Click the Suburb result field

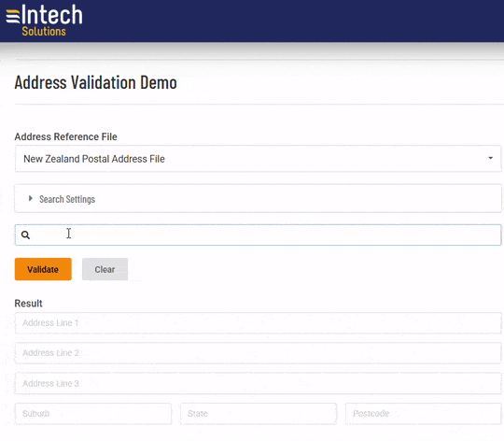93,414
